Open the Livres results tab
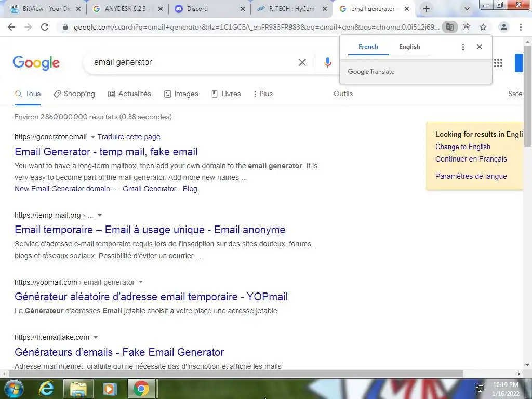This screenshot has height=399, width=532. click(226, 94)
